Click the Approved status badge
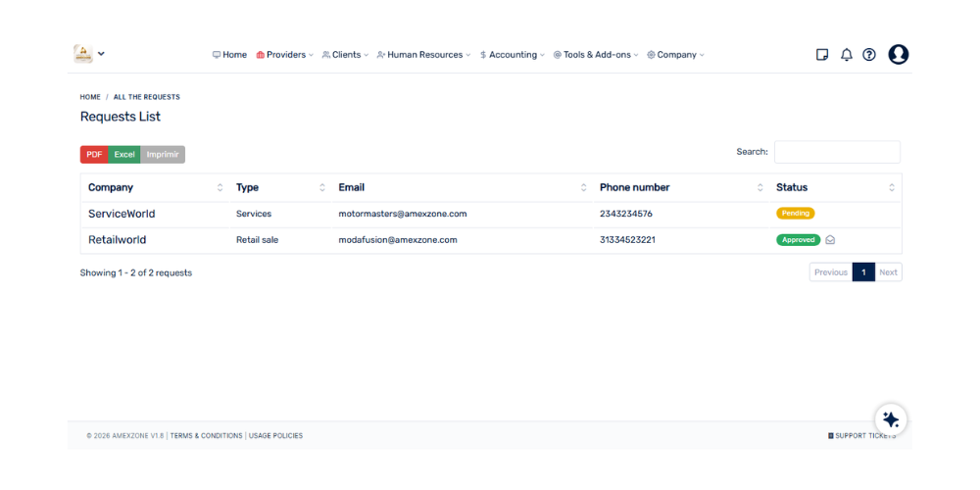The height and width of the screenshot is (490, 980). (x=798, y=239)
